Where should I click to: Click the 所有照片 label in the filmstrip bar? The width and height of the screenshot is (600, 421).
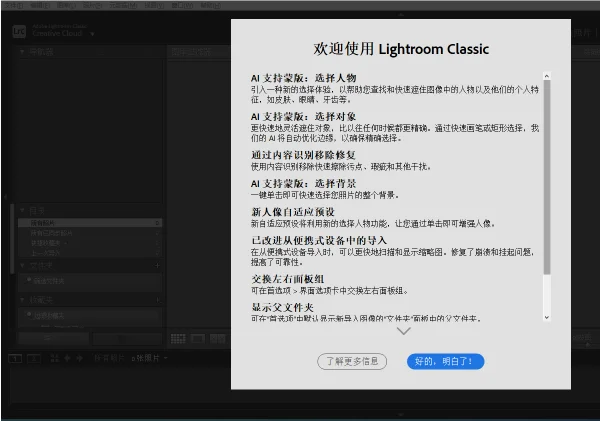pyautogui.click(x=109, y=358)
